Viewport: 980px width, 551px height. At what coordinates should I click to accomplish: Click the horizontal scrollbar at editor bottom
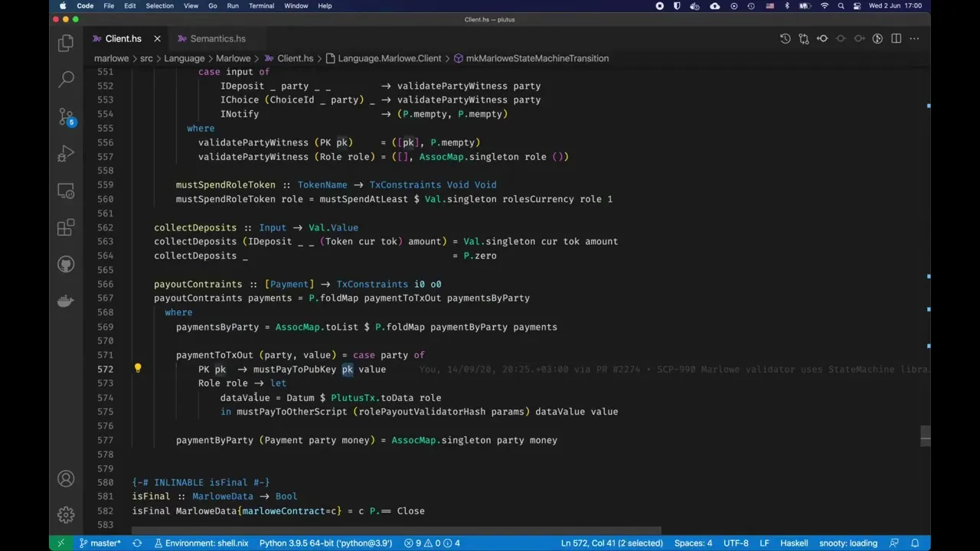[x=396, y=530]
